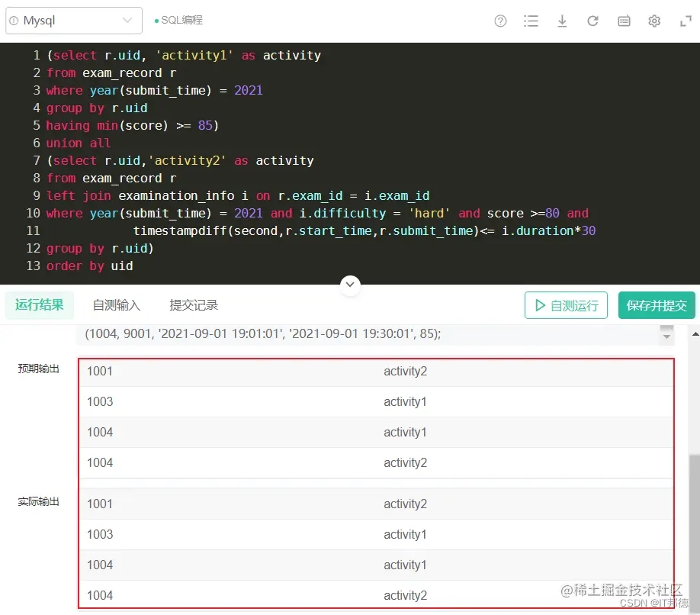
Task: Switch to the 自测输入 tab
Action: [117, 305]
